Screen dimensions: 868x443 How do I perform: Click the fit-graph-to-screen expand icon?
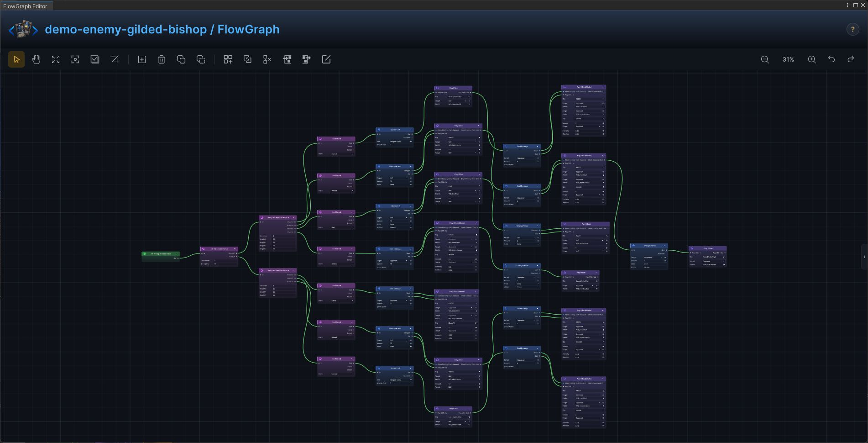[56, 59]
